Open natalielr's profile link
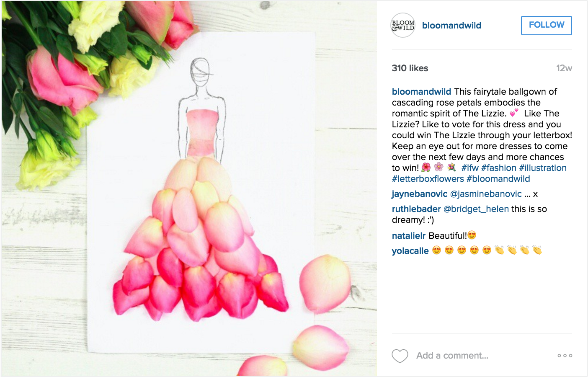588x377 pixels. (409, 236)
